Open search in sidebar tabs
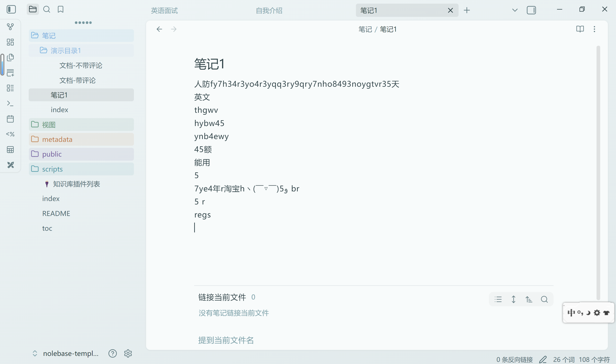The height and width of the screenshot is (364, 616). 47,10
